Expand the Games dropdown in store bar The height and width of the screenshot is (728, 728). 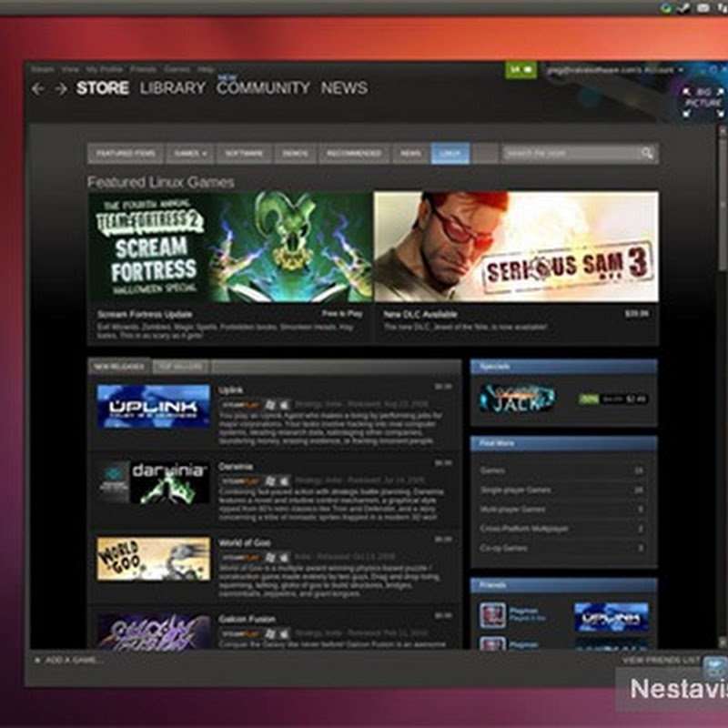[x=190, y=153]
